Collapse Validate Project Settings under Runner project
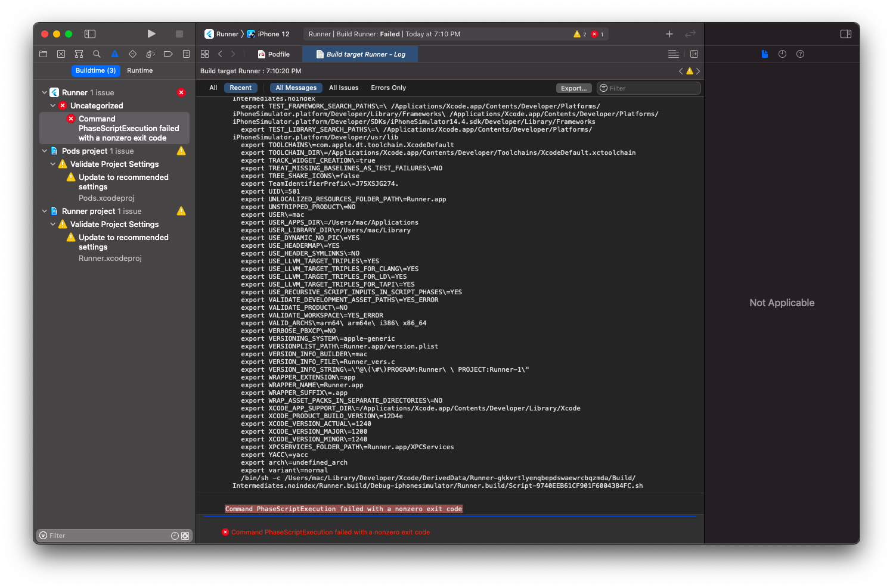The image size is (893, 588). tap(53, 225)
